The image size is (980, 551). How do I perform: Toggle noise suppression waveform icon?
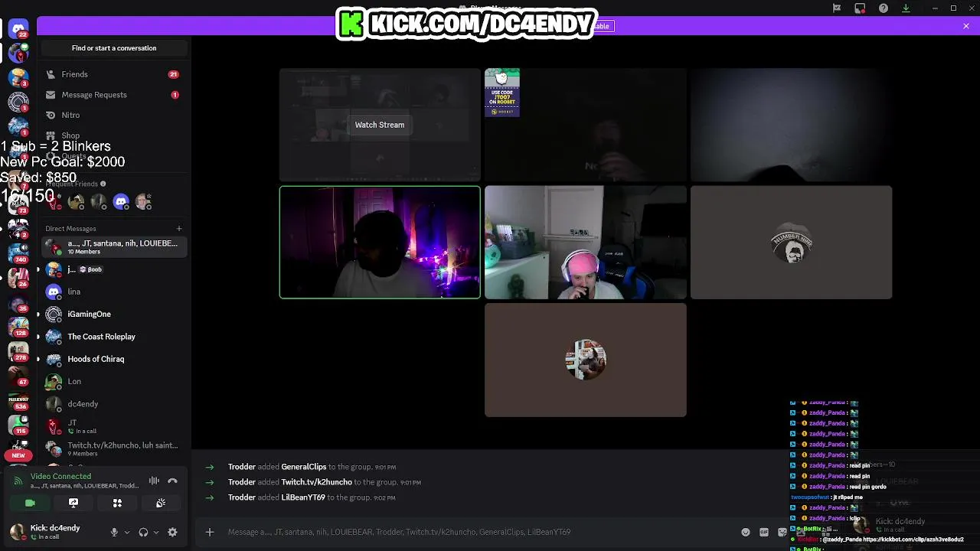(154, 481)
